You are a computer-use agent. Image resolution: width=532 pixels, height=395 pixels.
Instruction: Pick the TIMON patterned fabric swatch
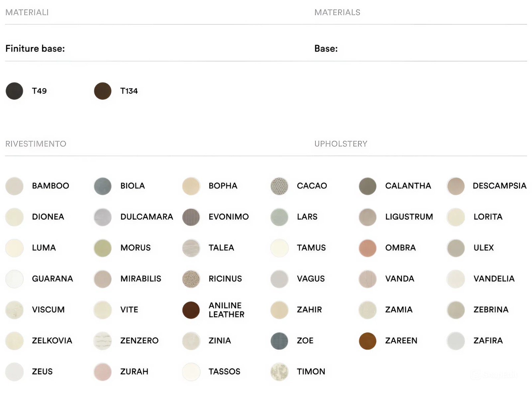pos(279,372)
